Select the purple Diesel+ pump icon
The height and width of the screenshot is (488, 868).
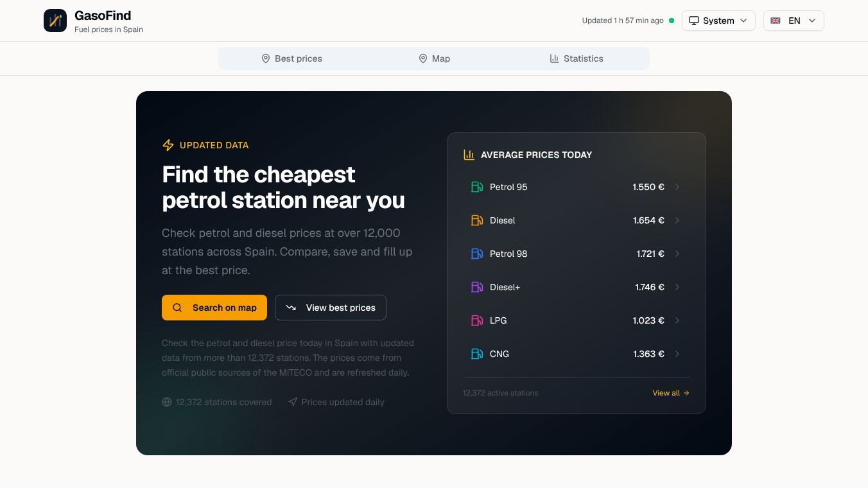477,287
